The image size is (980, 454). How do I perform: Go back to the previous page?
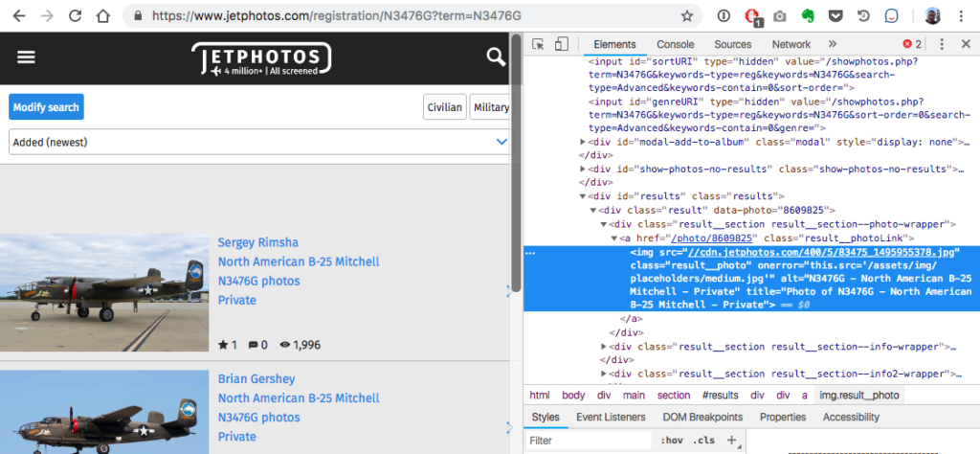point(19,15)
